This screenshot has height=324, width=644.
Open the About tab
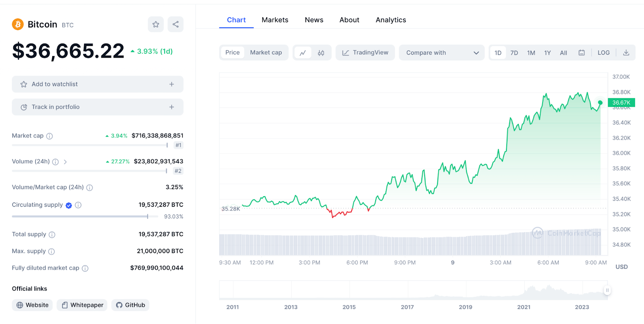[x=349, y=20]
